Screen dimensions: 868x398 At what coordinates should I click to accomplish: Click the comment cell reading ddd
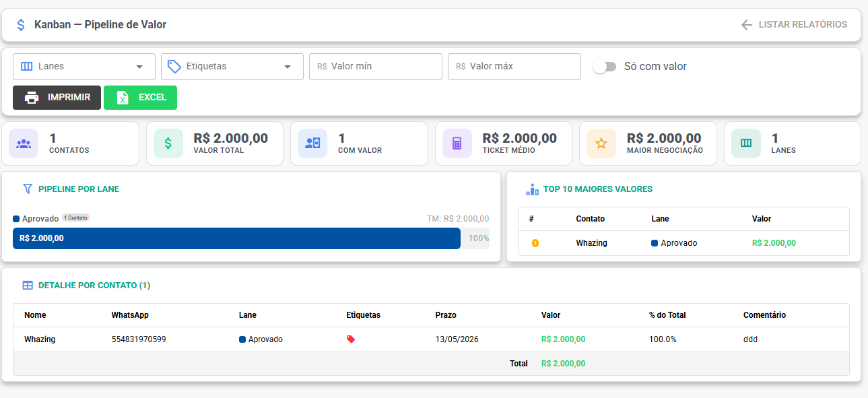(751, 339)
